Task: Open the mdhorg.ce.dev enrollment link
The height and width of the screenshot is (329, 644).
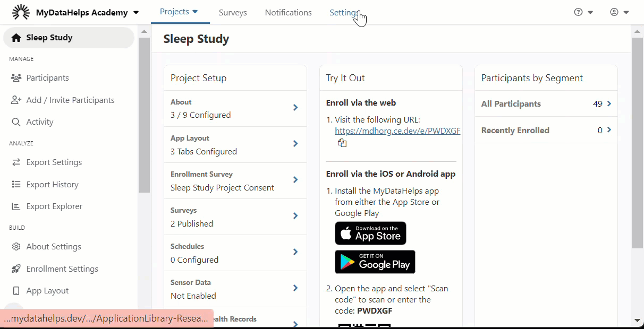Action: tap(397, 131)
